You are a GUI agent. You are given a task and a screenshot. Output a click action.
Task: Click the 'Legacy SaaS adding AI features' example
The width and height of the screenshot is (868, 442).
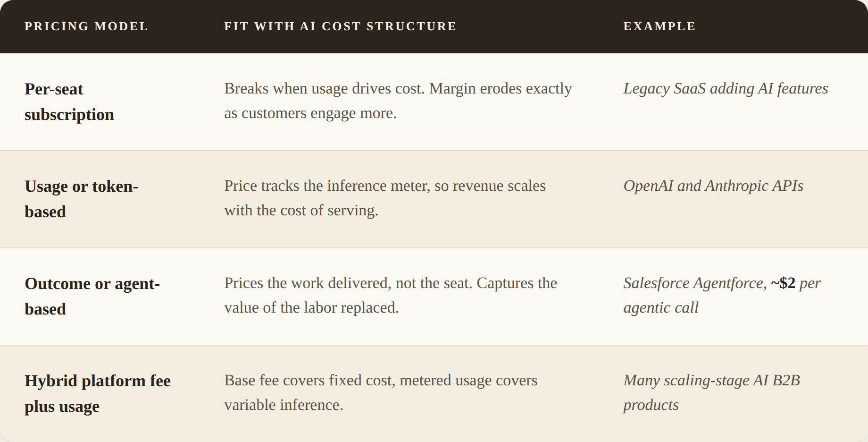tap(726, 88)
